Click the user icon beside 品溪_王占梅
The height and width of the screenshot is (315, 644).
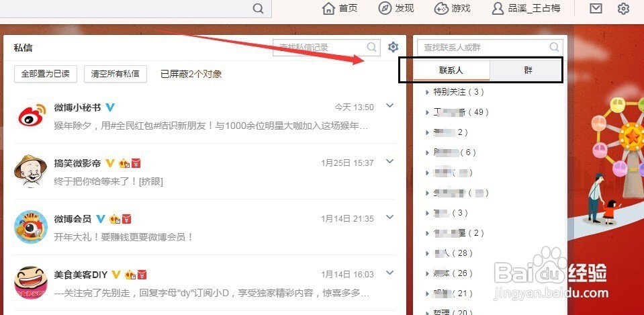point(498,8)
